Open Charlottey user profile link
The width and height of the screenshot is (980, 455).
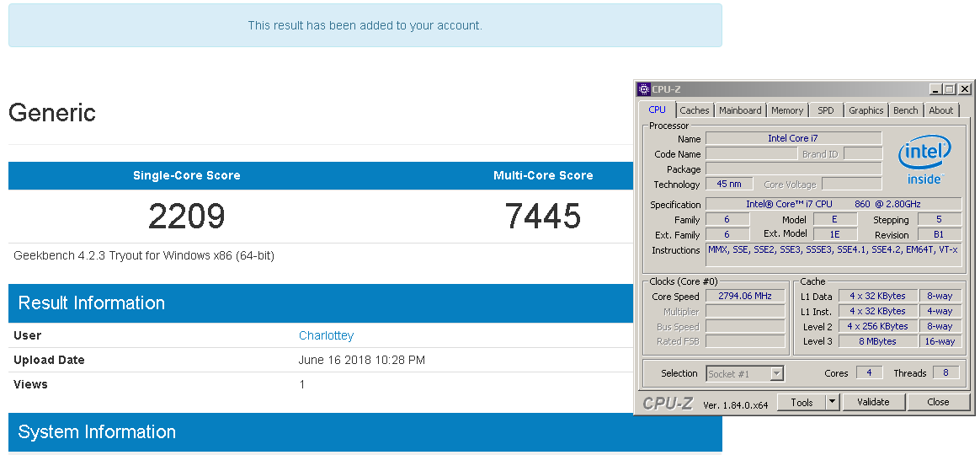[x=326, y=335]
